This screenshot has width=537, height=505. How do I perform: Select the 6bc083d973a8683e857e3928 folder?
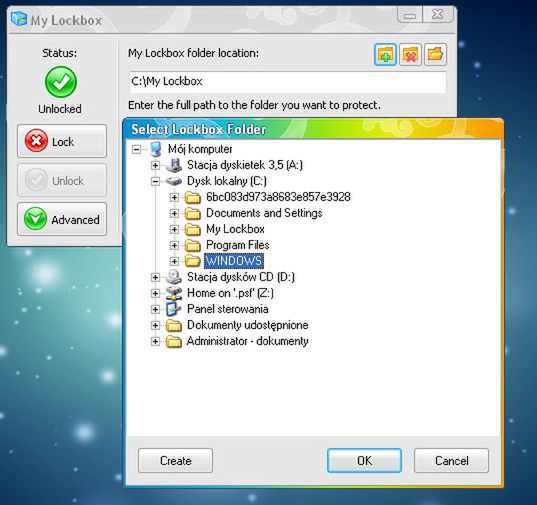[x=278, y=197]
